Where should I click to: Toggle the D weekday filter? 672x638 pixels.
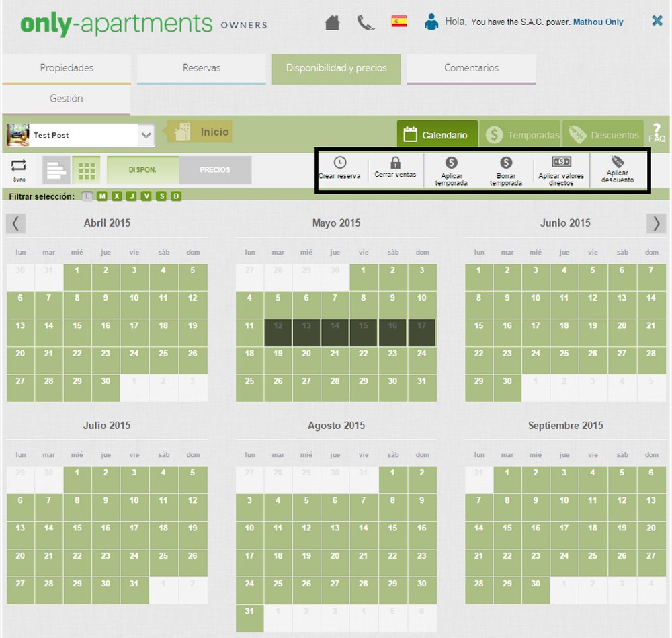click(176, 196)
